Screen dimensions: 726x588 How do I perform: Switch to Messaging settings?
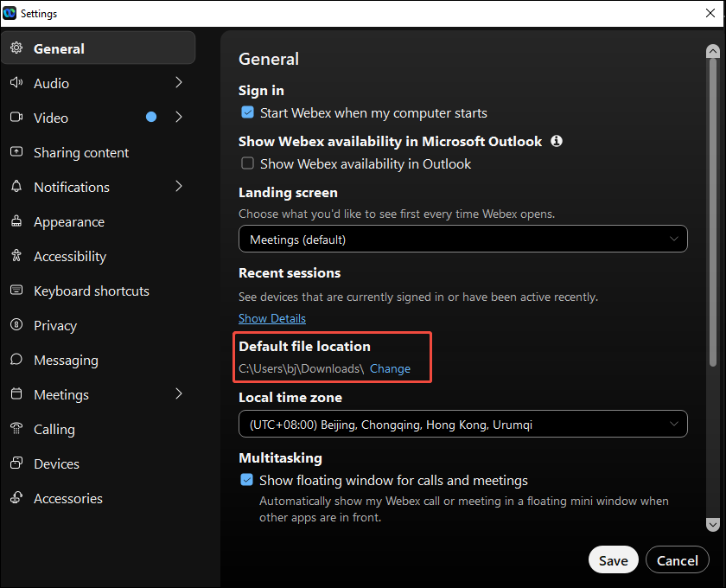pyautogui.click(x=65, y=360)
